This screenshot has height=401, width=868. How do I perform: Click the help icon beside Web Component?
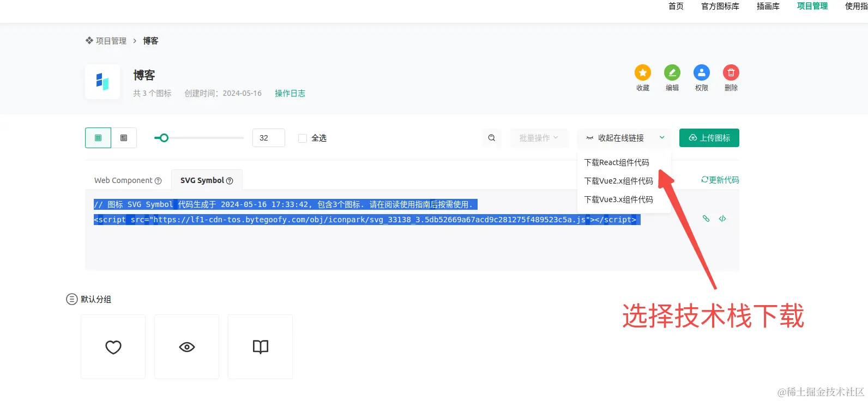tap(158, 181)
